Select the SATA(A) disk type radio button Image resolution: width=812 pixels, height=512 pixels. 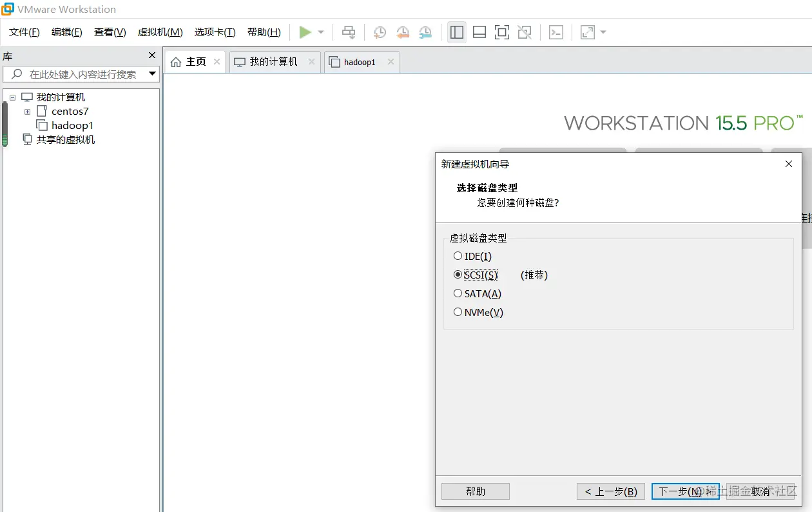[x=458, y=293]
